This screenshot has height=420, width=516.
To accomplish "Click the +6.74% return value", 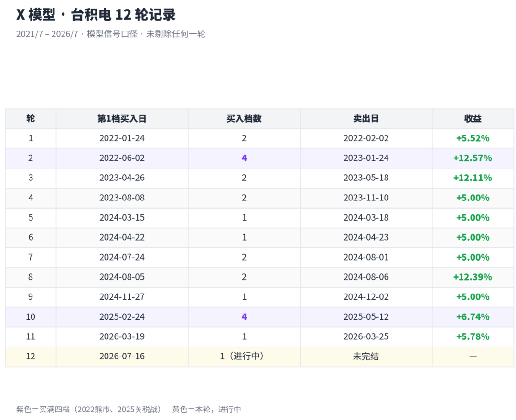I will pyautogui.click(x=473, y=317).
